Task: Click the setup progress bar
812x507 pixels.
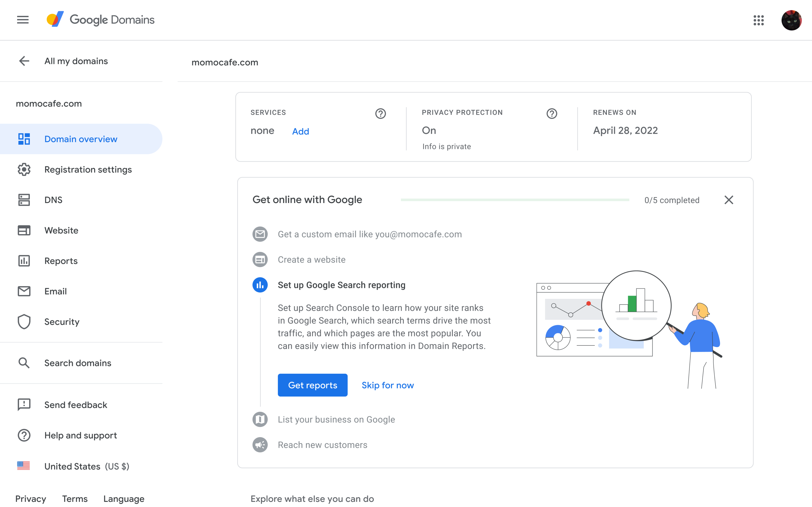Action: (515, 200)
